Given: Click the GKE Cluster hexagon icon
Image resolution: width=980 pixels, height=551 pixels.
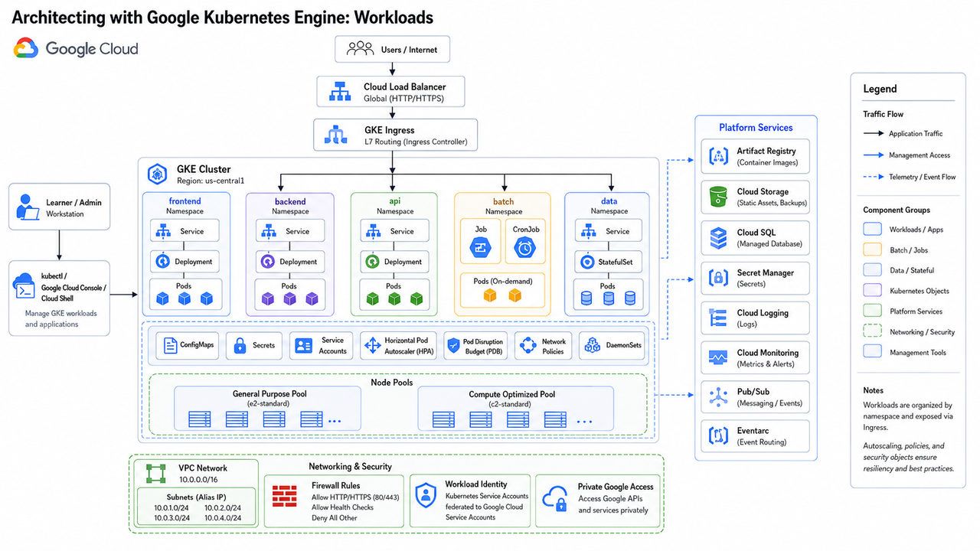Looking at the screenshot, I should click(157, 174).
